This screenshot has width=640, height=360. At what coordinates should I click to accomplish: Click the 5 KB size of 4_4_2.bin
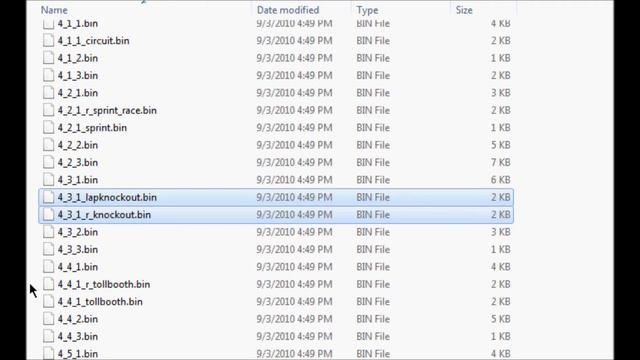(500, 319)
